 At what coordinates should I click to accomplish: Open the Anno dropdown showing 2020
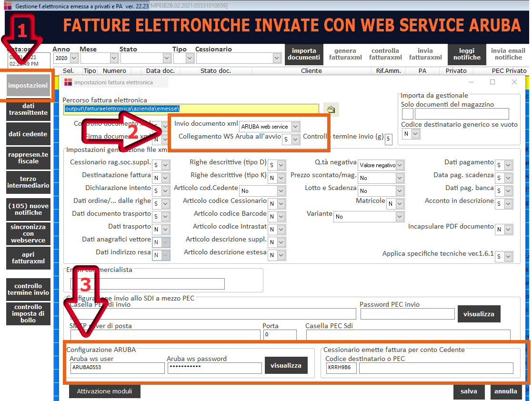click(x=74, y=59)
